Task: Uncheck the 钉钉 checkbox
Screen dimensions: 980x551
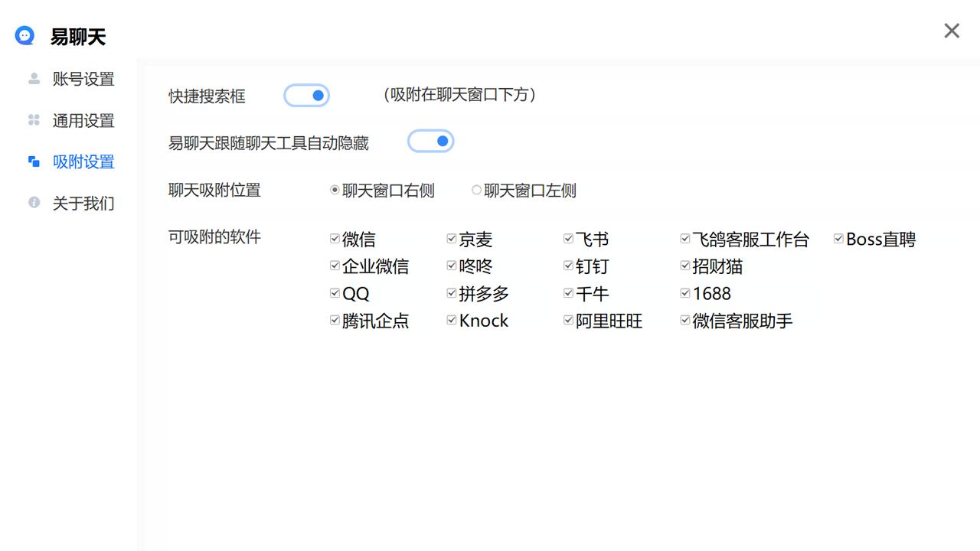Action: click(568, 266)
